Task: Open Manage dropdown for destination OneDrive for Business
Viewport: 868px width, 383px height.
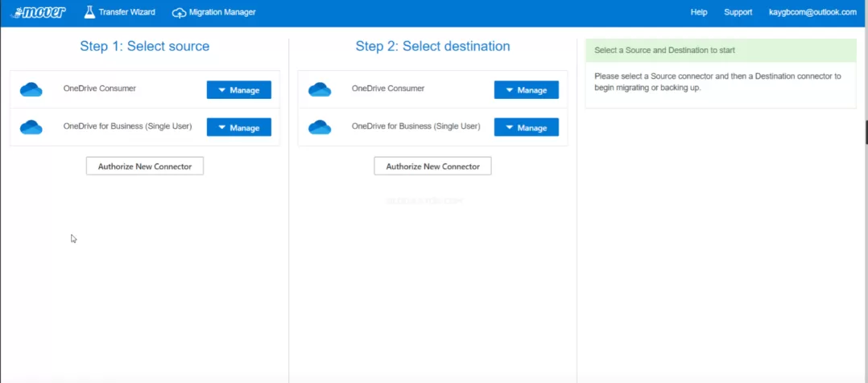Action: pyautogui.click(x=527, y=127)
